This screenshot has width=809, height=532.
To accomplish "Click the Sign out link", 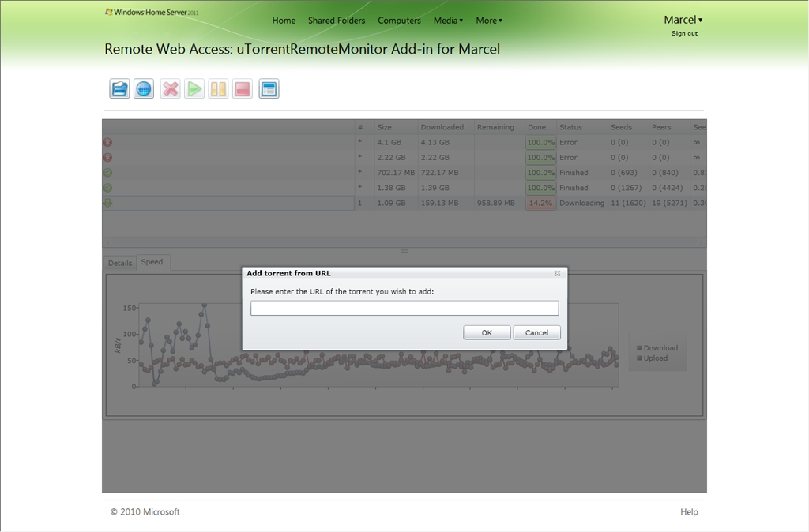I will pyautogui.click(x=684, y=33).
